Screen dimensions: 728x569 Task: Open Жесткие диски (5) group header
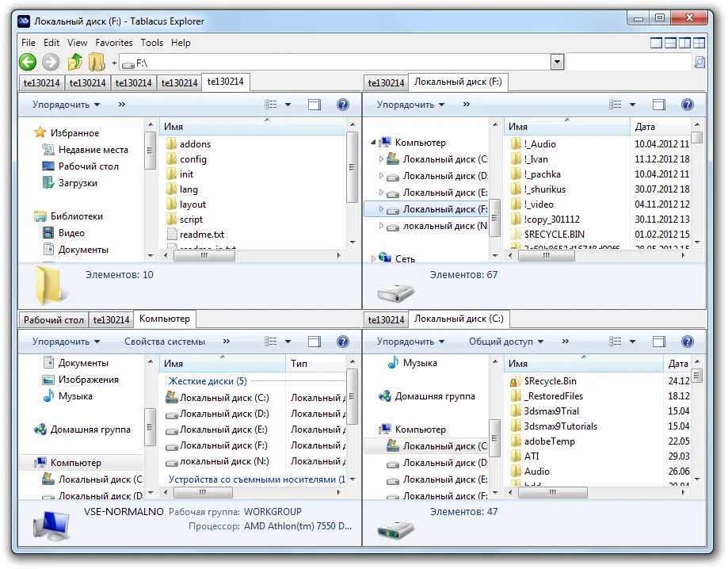[x=208, y=381]
